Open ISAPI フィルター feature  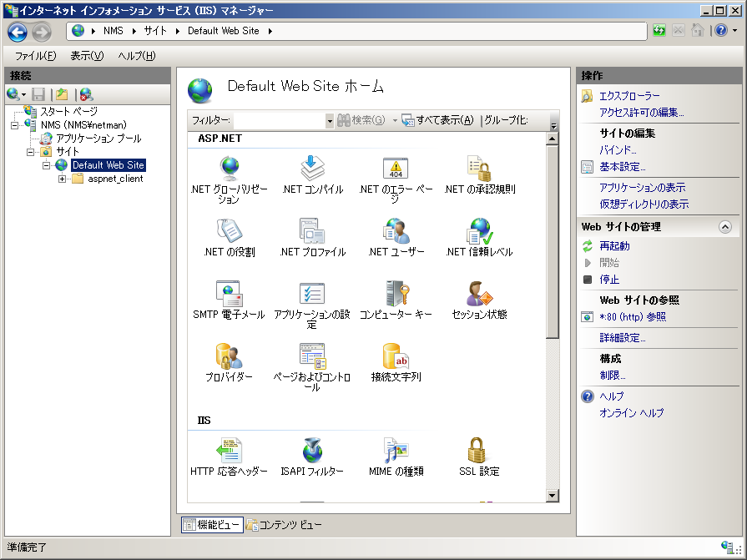click(x=312, y=457)
